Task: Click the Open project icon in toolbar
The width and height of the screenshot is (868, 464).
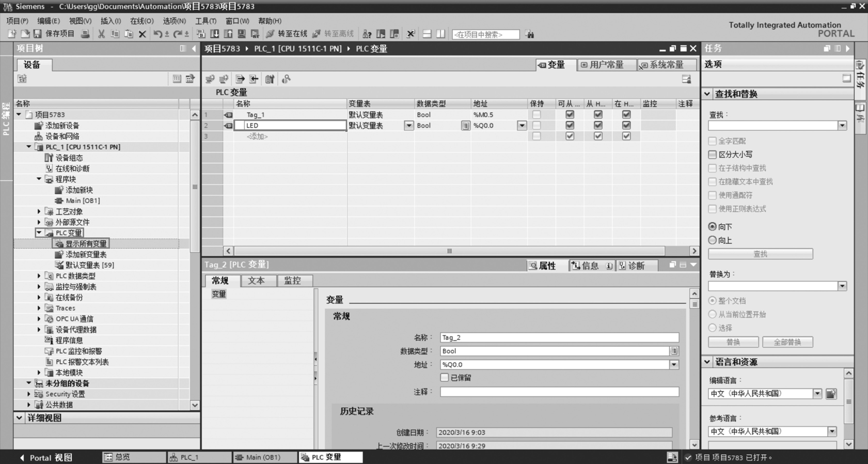Action: pyautogui.click(x=24, y=34)
